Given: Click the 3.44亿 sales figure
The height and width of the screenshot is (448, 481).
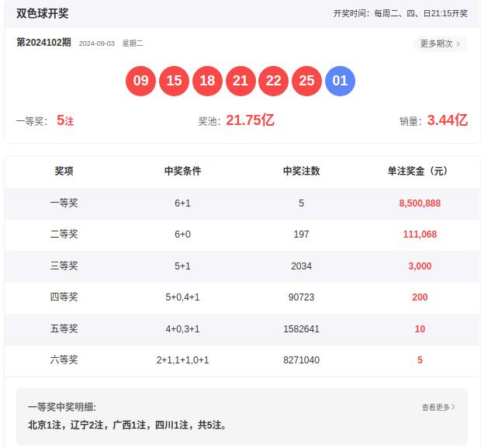Looking at the screenshot, I should coord(448,120).
